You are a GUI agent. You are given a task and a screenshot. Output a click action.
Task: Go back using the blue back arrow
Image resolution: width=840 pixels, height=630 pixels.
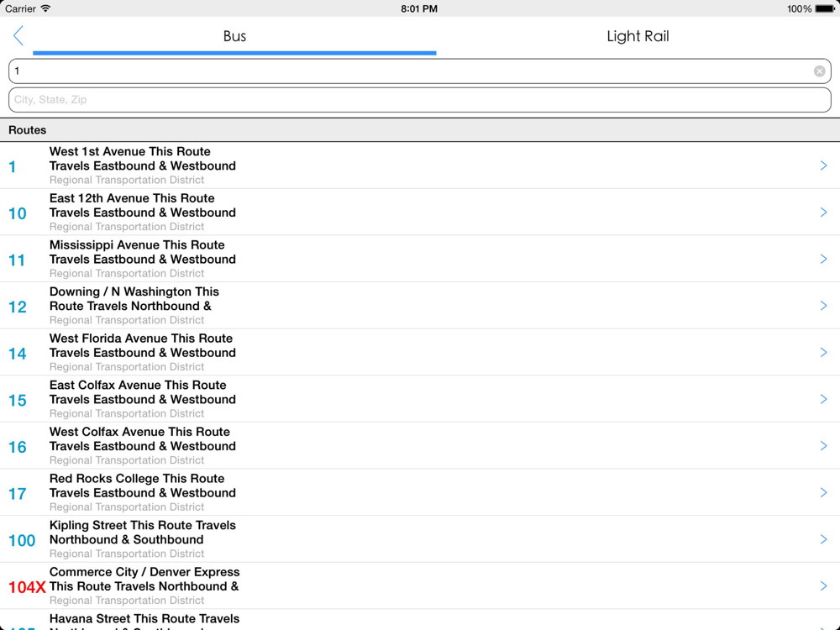(x=18, y=36)
